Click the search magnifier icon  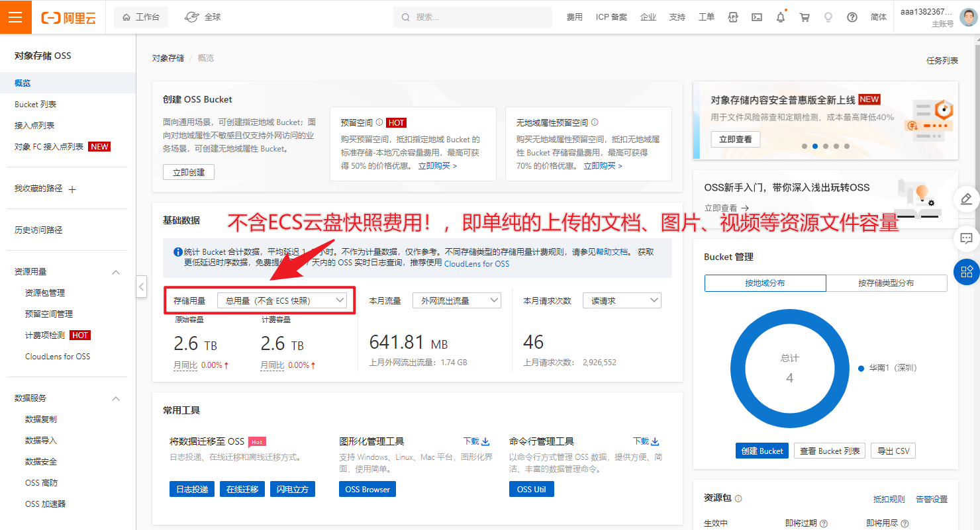click(x=405, y=17)
